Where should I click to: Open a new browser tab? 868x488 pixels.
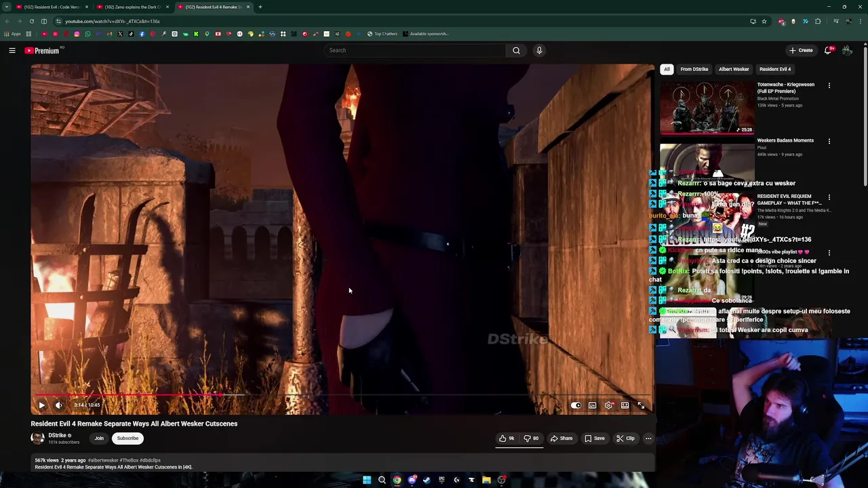tap(260, 7)
